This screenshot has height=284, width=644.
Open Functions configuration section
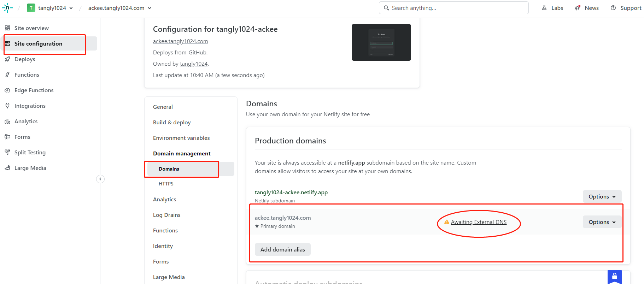[x=165, y=230]
